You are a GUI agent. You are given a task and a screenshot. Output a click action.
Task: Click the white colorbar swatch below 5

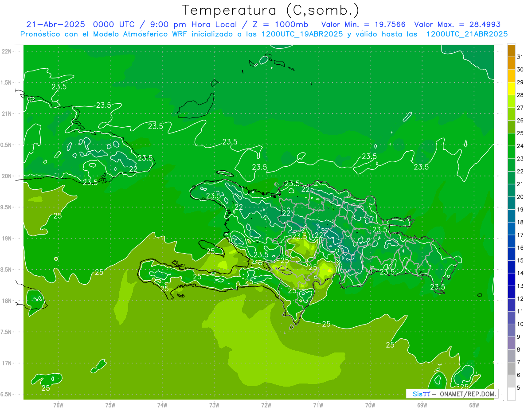coord(511,394)
